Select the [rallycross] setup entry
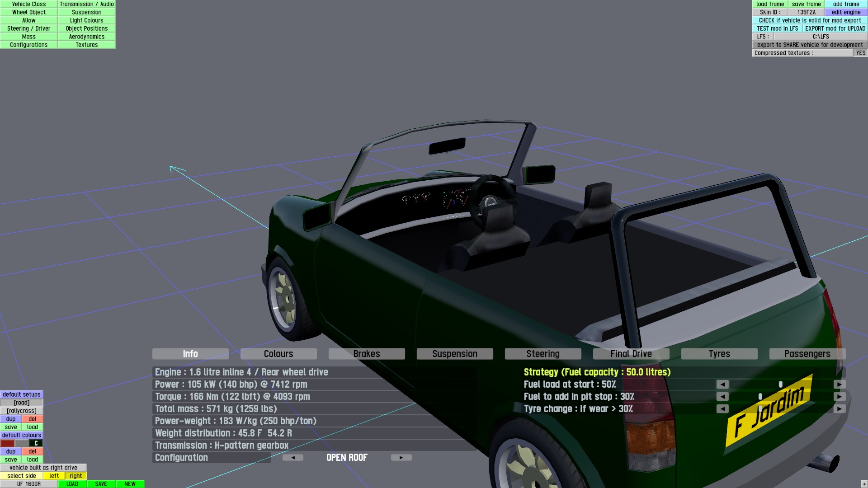 pos(22,411)
